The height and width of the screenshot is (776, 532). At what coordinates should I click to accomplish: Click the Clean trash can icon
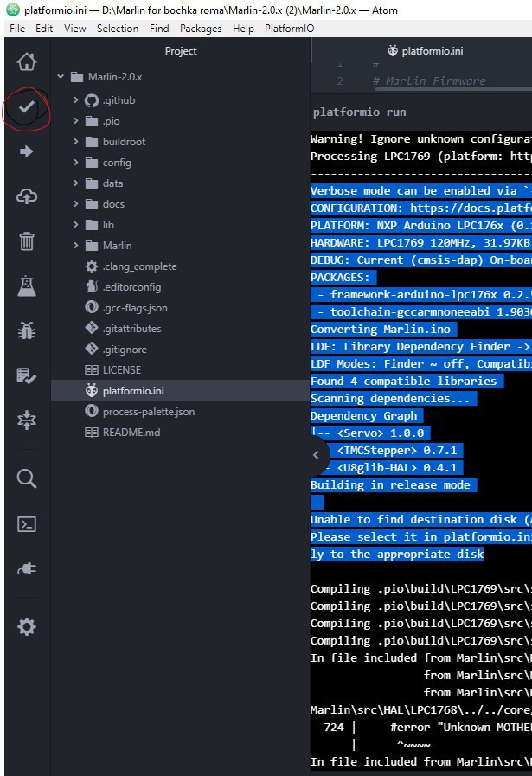[27, 241]
